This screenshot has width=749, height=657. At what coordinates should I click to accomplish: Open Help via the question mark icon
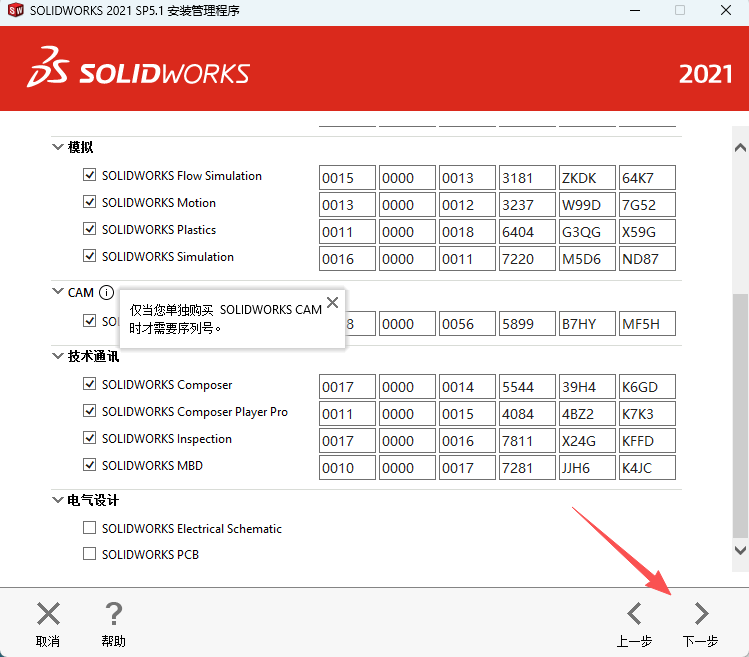(x=114, y=614)
